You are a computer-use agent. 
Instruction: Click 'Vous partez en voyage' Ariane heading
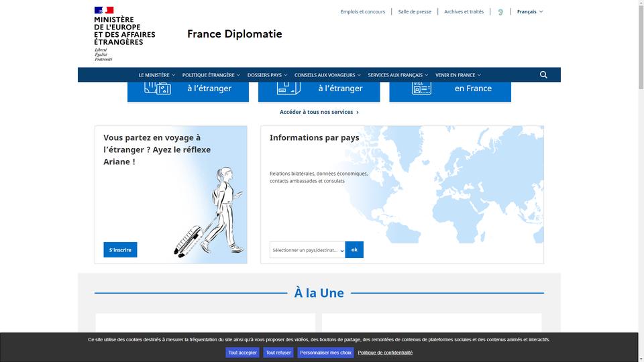[x=157, y=149]
